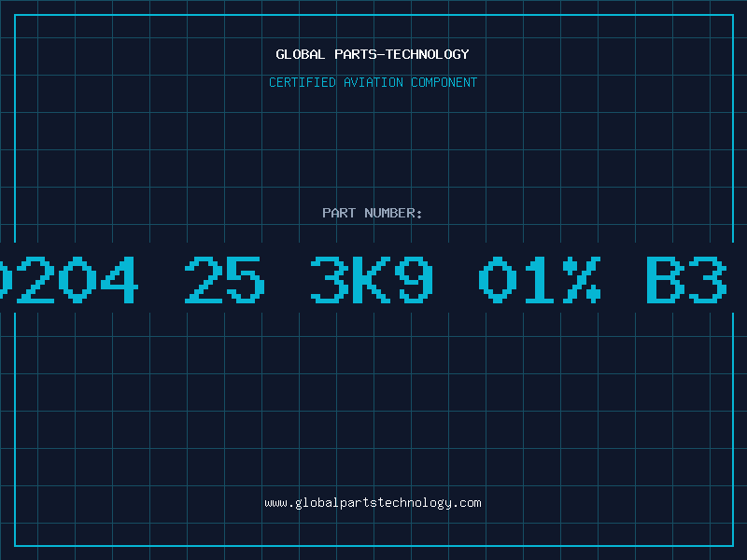Select the 25 part number segment
This screenshot has height=560, width=747.
(224, 279)
